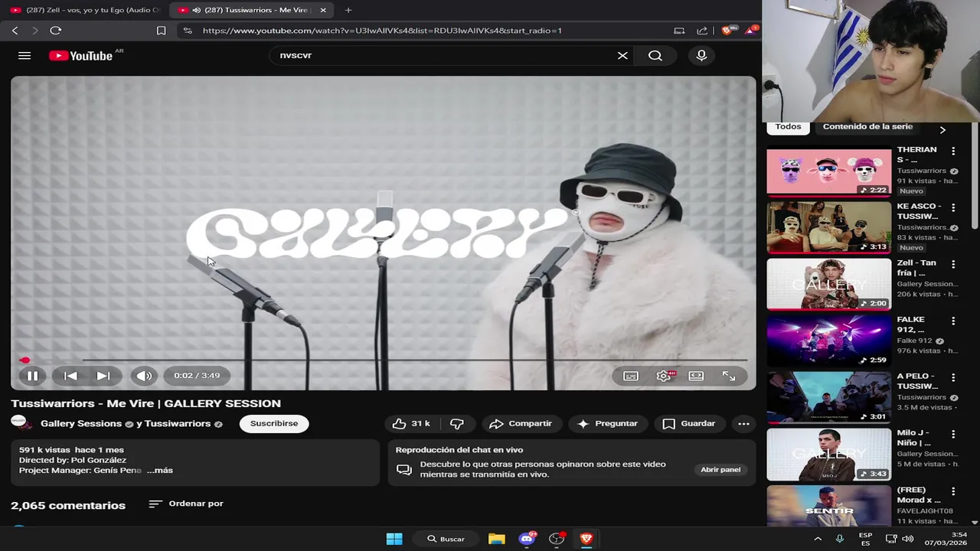The width and height of the screenshot is (980, 551).
Task: Clear the search box text with X
Action: [x=622, y=55]
